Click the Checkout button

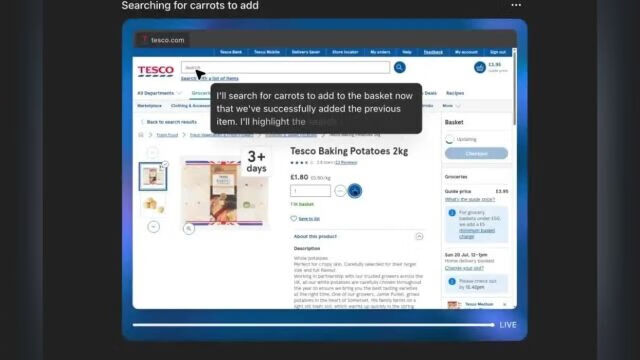click(x=476, y=153)
